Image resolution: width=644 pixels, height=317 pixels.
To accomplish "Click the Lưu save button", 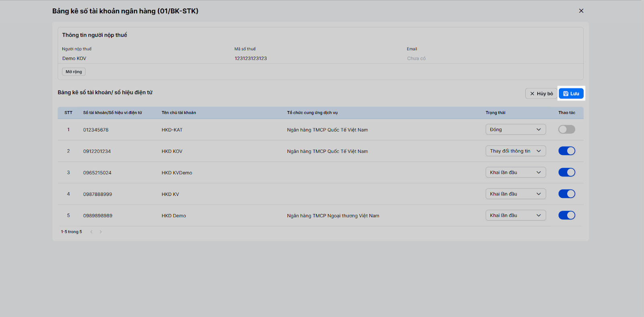I will (x=571, y=93).
